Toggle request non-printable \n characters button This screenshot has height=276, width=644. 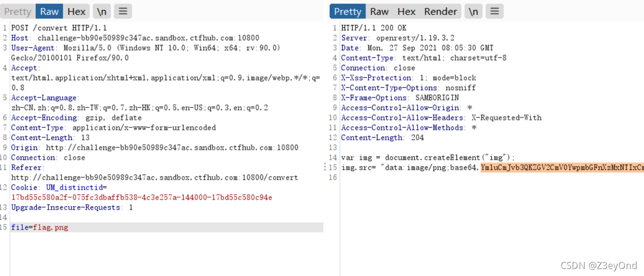tap(101, 11)
